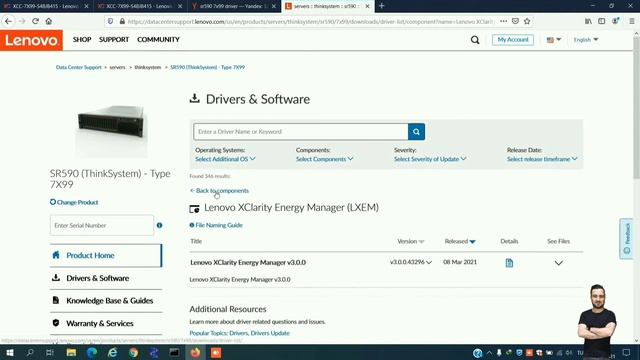Screen dimensions: 640x360
Task: Open the site search magnifier icon
Action: click(x=475, y=40)
